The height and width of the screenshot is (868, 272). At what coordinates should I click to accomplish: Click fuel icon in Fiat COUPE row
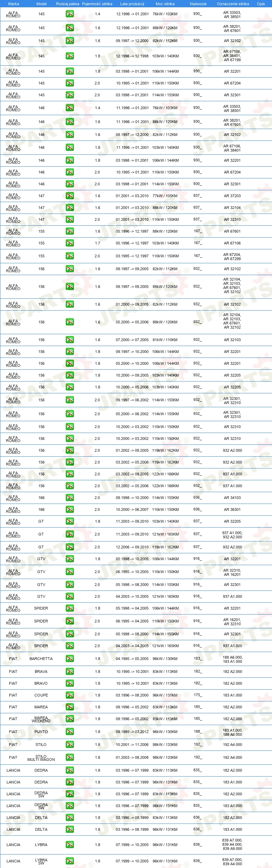pos(70,696)
